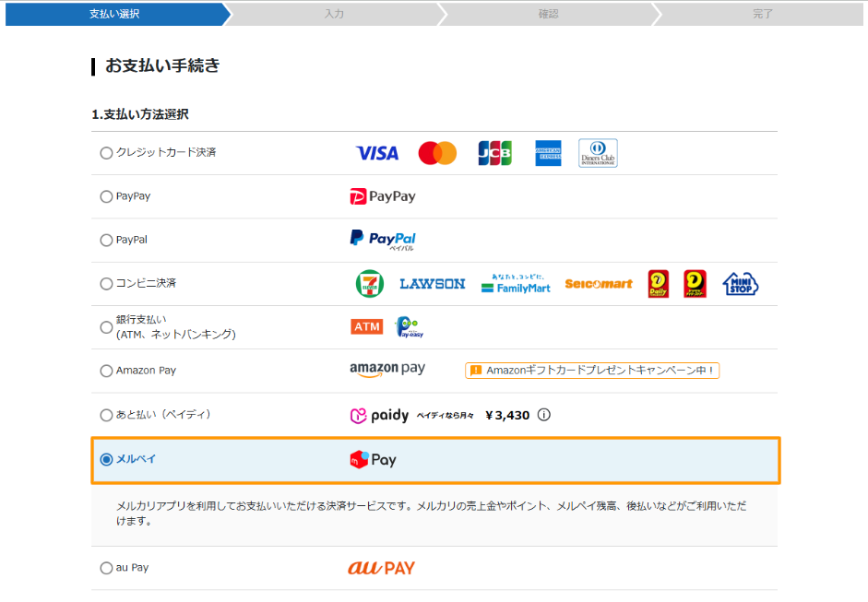Choose the PayPay payment radio option

[x=106, y=196]
